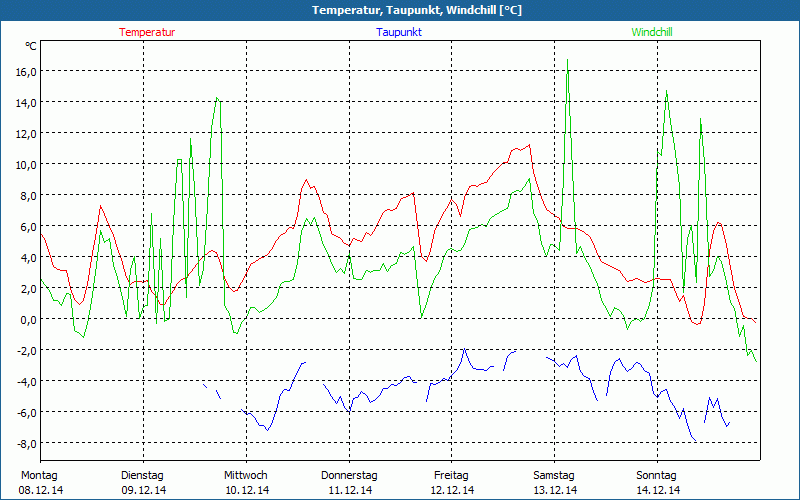800x500 pixels.
Task: Click the chart title Temperatur, Taupunkt, Windchill
Action: click(417, 10)
